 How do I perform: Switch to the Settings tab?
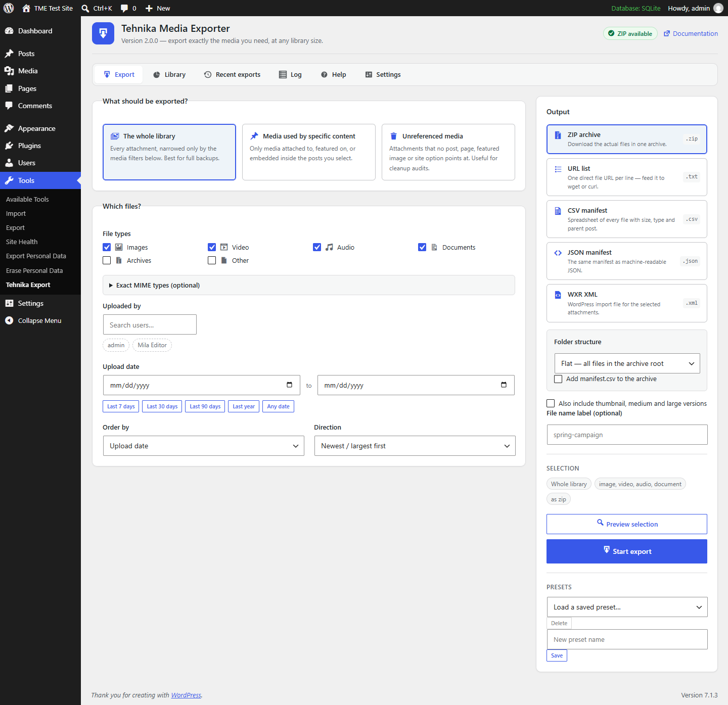(383, 74)
